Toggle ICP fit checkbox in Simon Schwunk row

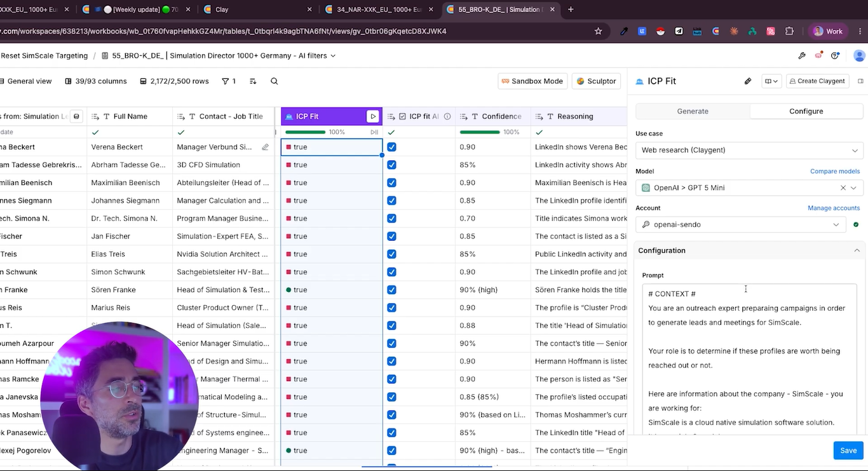coord(391,272)
